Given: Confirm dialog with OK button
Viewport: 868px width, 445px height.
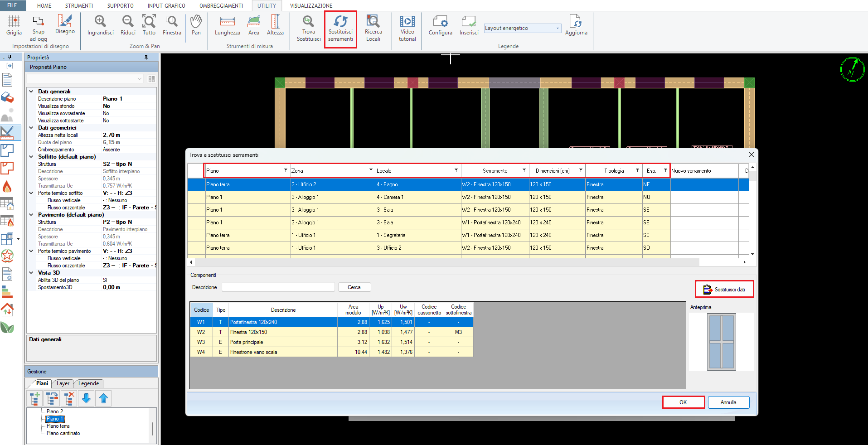Looking at the screenshot, I should coord(683,402).
